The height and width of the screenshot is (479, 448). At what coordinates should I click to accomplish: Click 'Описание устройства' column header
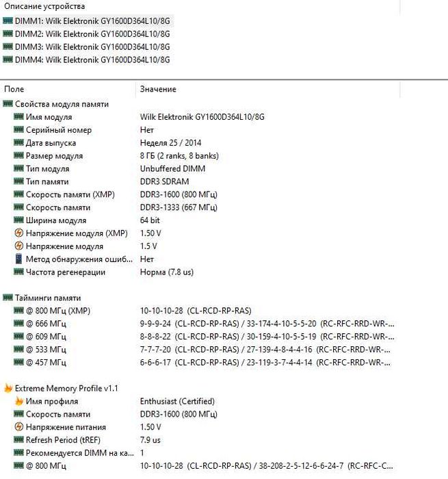click(x=44, y=6)
